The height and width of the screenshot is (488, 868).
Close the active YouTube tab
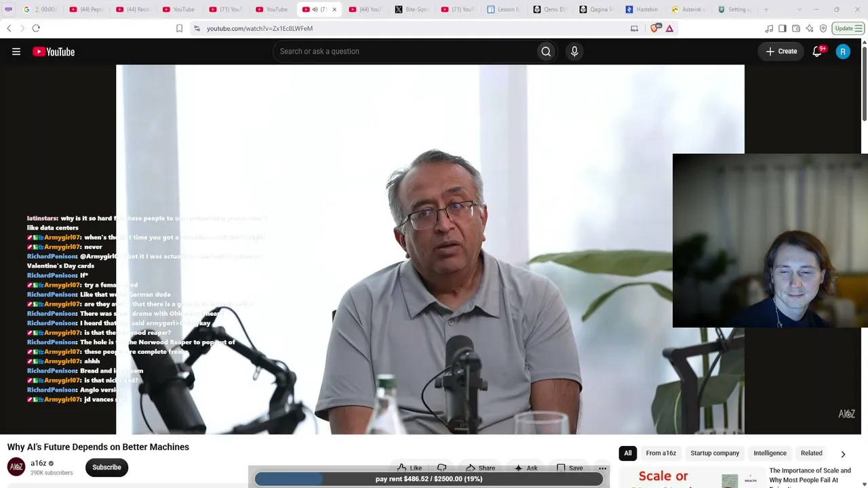[334, 9]
